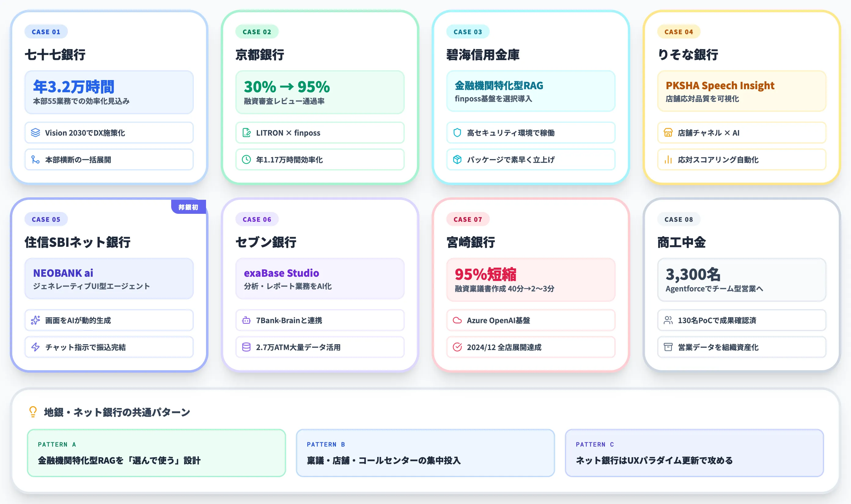Click the 本部55業務での効率化見込み caption

coord(81,101)
